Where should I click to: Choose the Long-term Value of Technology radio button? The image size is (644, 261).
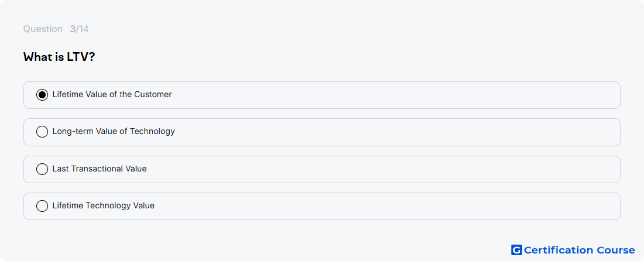point(42,132)
